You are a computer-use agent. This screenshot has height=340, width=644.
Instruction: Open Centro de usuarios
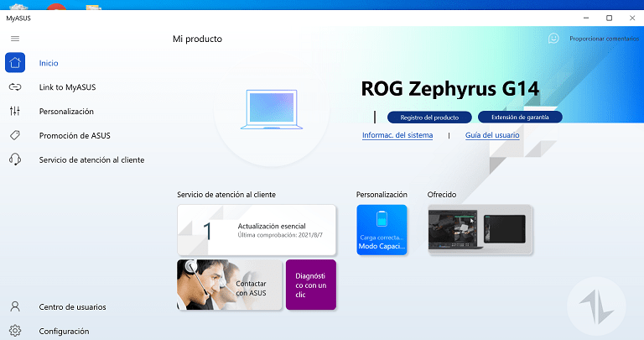[x=72, y=307]
